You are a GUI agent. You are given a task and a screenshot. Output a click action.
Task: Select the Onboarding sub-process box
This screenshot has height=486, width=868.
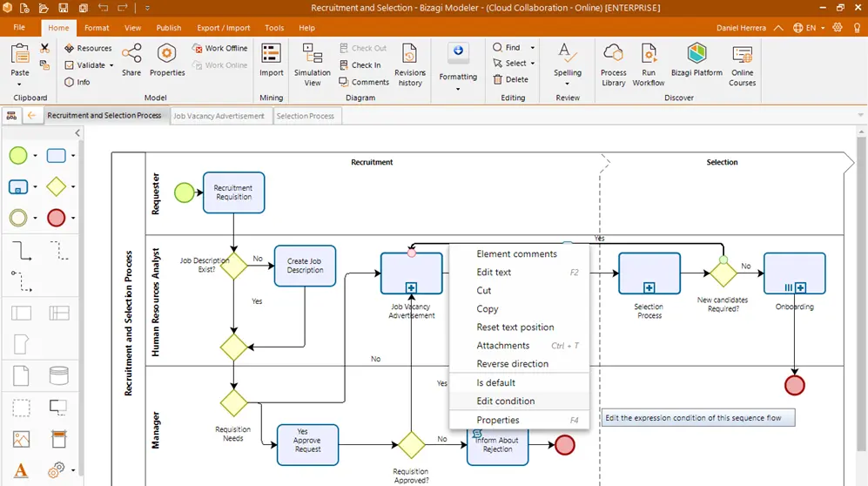[x=794, y=273]
